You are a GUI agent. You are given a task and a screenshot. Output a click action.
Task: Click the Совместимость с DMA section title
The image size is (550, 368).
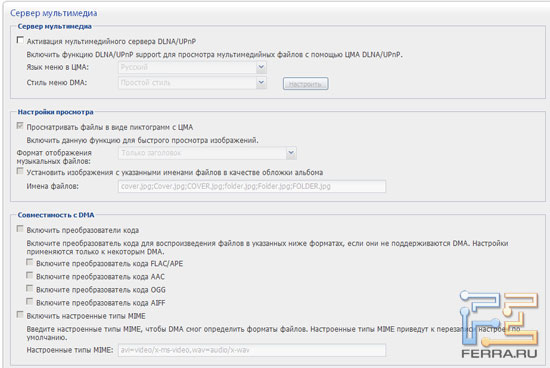56,215
